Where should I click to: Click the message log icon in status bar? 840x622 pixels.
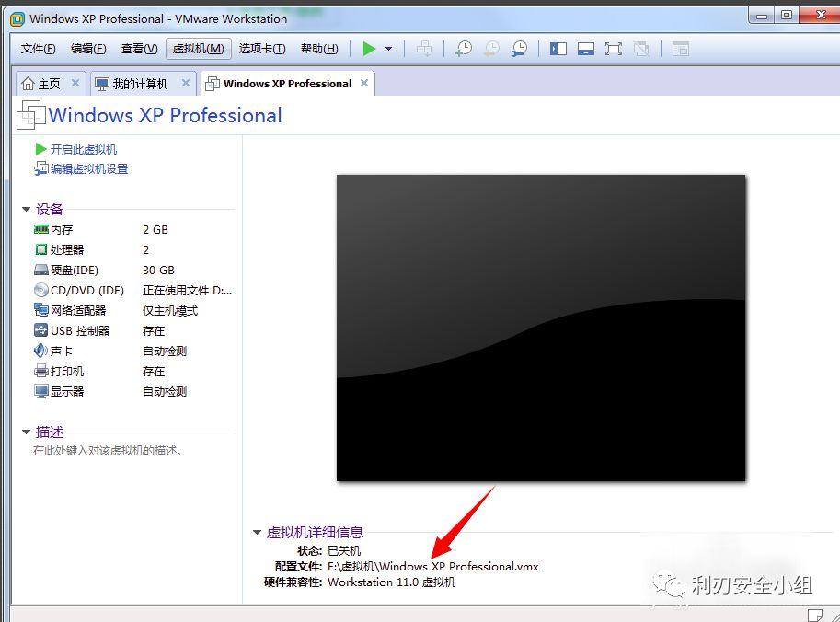(815, 615)
